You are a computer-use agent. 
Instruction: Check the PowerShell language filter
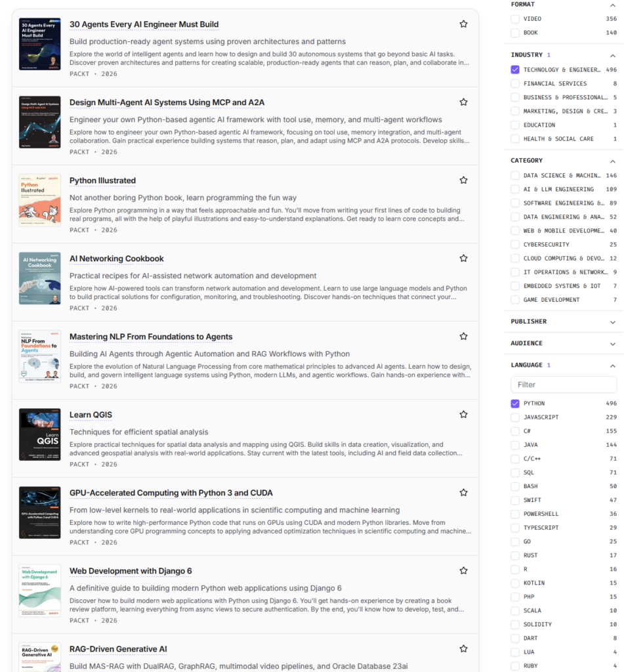[515, 513]
